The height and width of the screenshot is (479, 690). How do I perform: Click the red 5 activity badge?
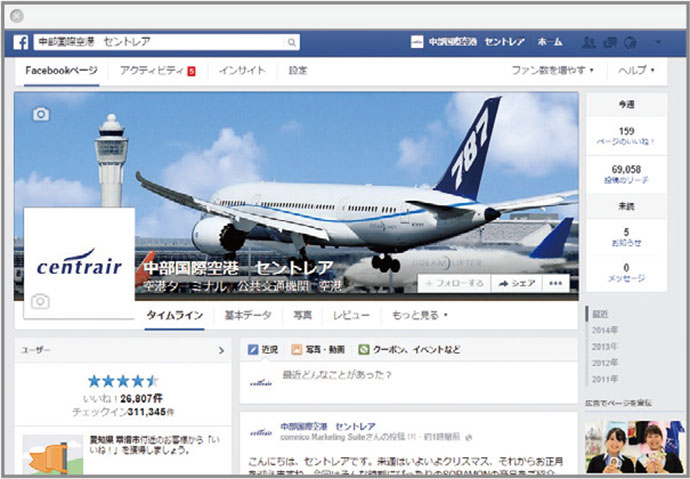pos(191,71)
